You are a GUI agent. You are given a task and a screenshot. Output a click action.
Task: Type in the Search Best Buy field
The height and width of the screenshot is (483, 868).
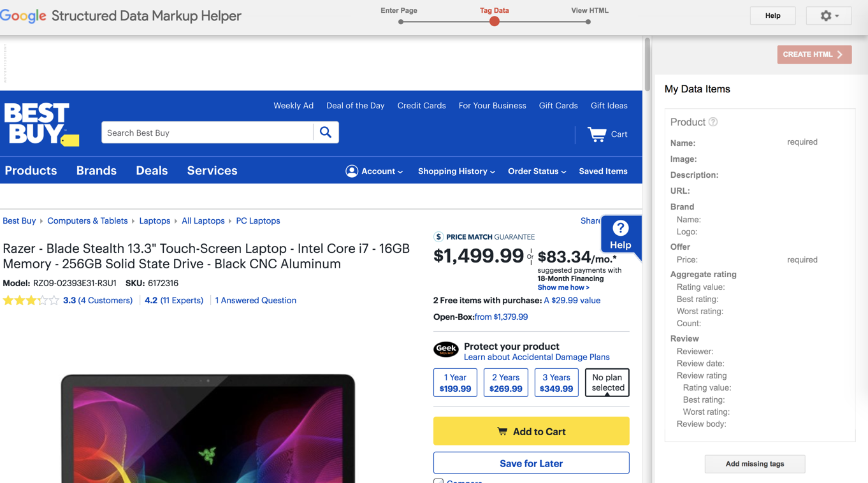tap(207, 133)
